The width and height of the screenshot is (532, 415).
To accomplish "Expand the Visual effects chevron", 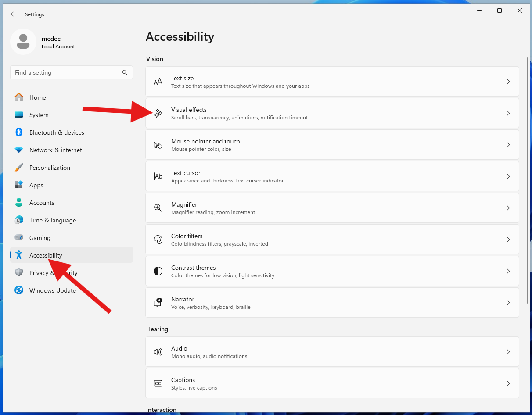I will pyautogui.click(x=508, y=113).
